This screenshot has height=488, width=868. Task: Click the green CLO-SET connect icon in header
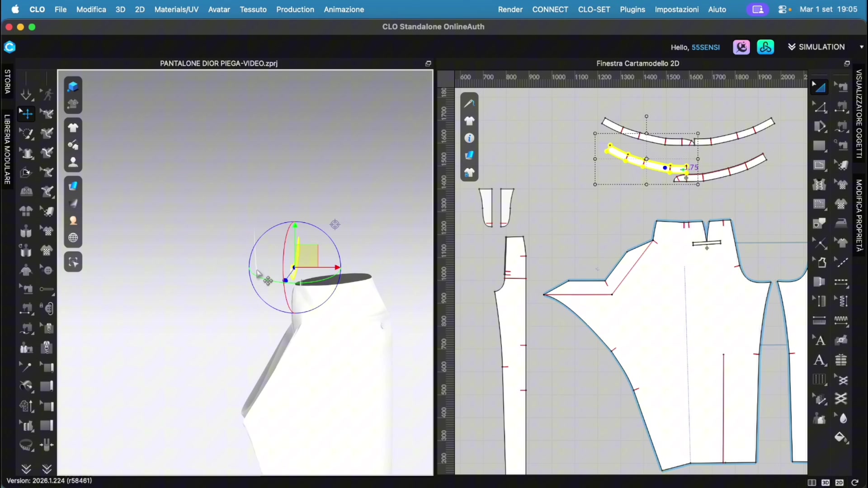(x=765, y=47)
